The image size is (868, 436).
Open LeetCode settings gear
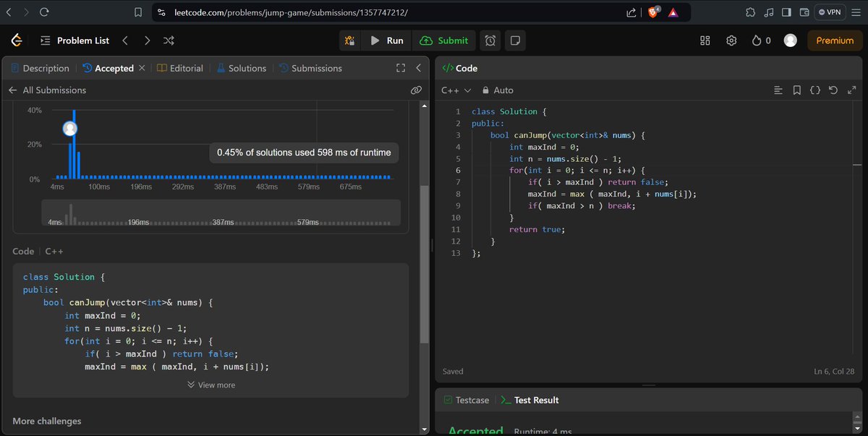click(x=731, y=40)
